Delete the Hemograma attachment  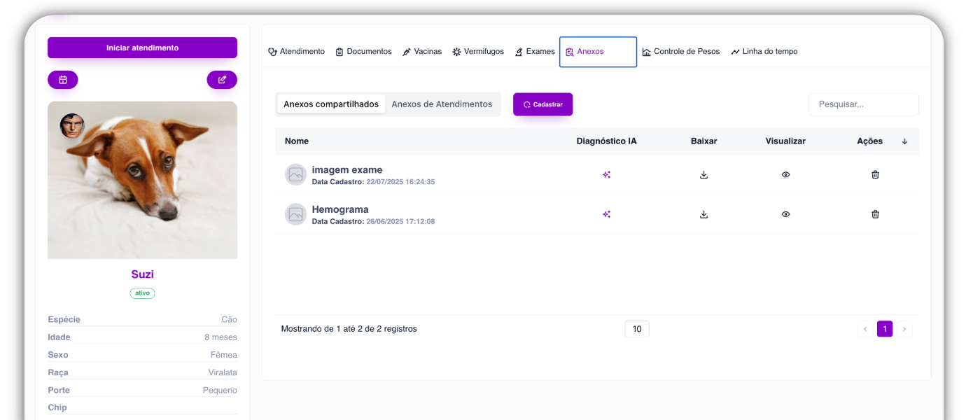click(875, 214)
